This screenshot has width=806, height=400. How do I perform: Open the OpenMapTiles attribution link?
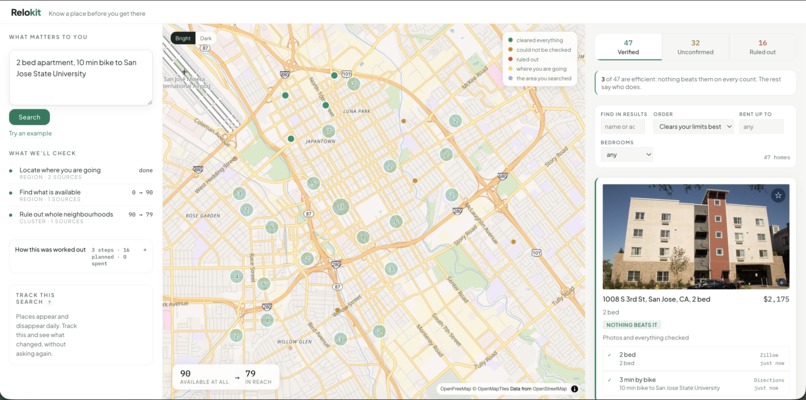click(492, 389)
